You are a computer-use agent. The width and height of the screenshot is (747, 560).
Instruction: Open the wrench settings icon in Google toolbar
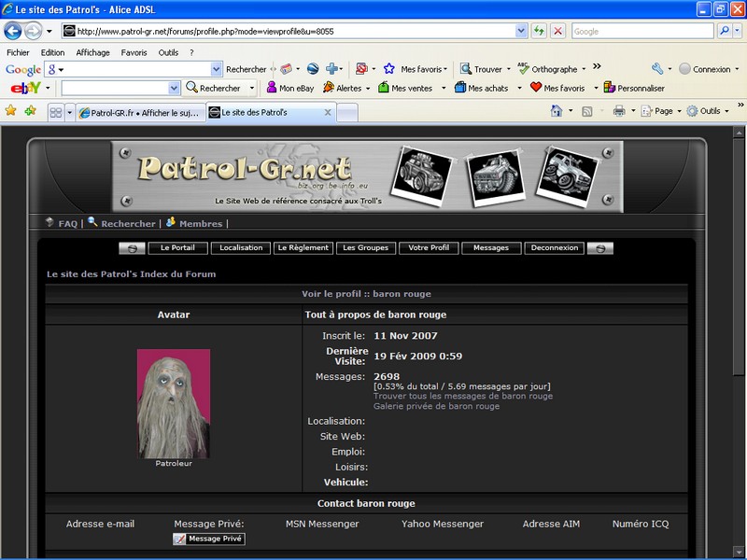click(x=657, y=69)
